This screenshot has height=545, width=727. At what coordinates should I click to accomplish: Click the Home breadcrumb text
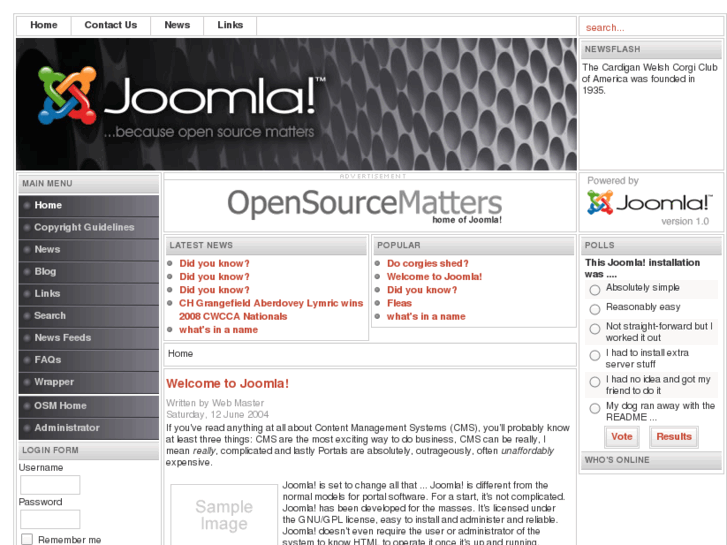click(x=180, y=353)
